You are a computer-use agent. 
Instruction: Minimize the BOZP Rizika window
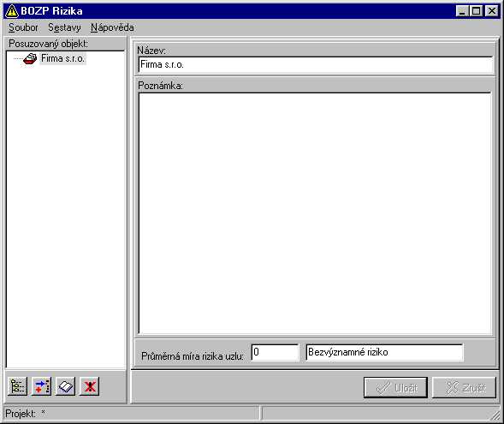462,11
